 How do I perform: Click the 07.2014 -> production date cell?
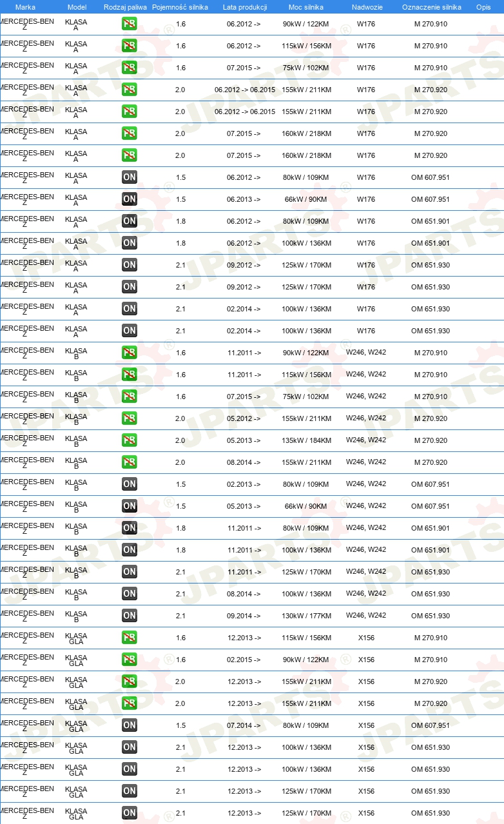(244, 725)
